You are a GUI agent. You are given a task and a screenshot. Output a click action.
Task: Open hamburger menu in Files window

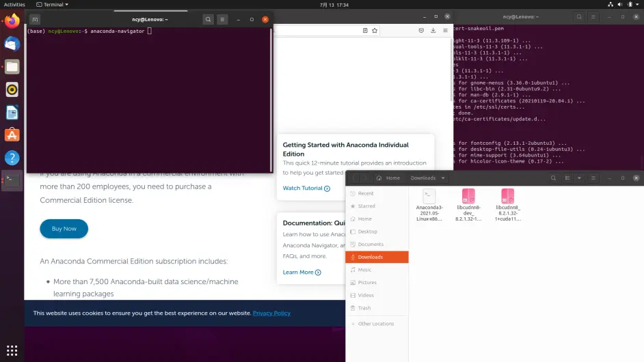(x=593, y=178)
